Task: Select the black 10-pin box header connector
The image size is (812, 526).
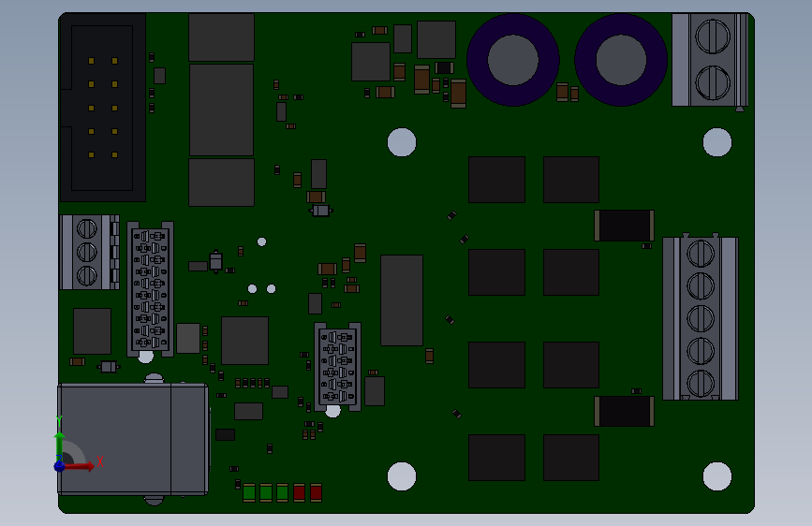Action: click(103, 108)
